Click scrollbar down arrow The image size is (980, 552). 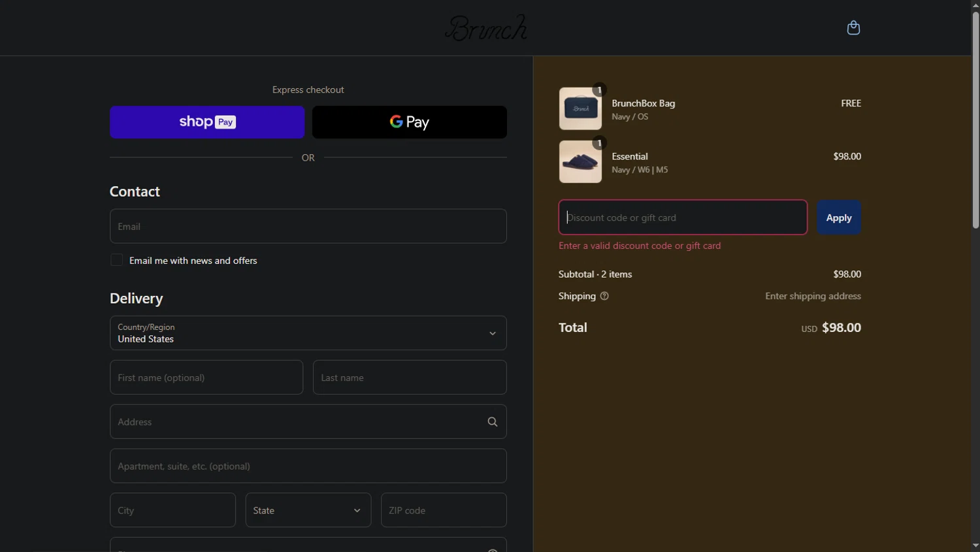[x=975, y=545]
